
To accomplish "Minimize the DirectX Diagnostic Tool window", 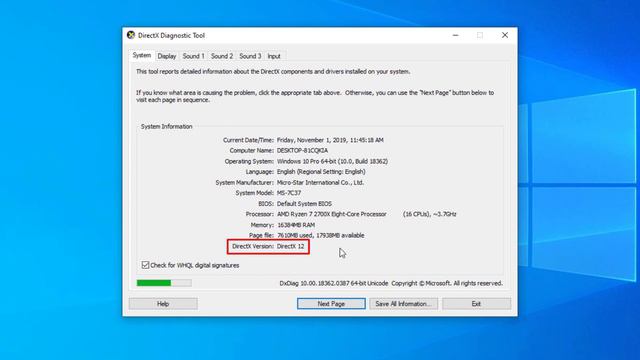I will coord(456,35).
